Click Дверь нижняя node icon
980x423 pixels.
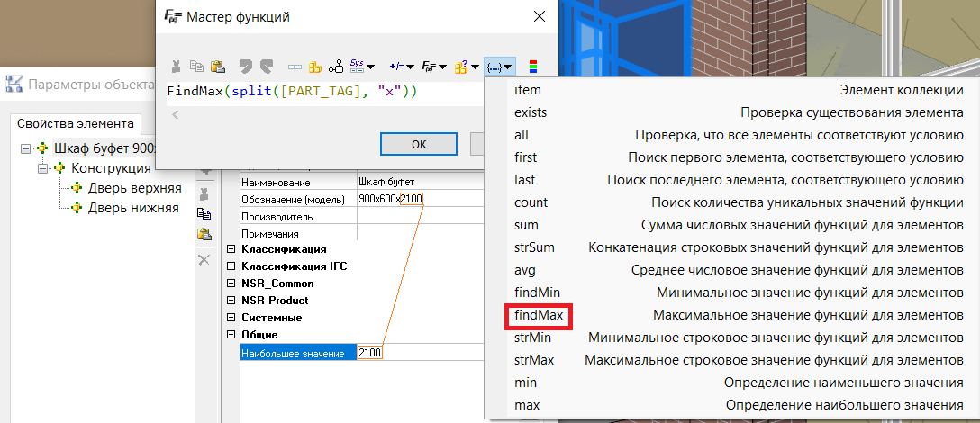[x=77, y=208]
